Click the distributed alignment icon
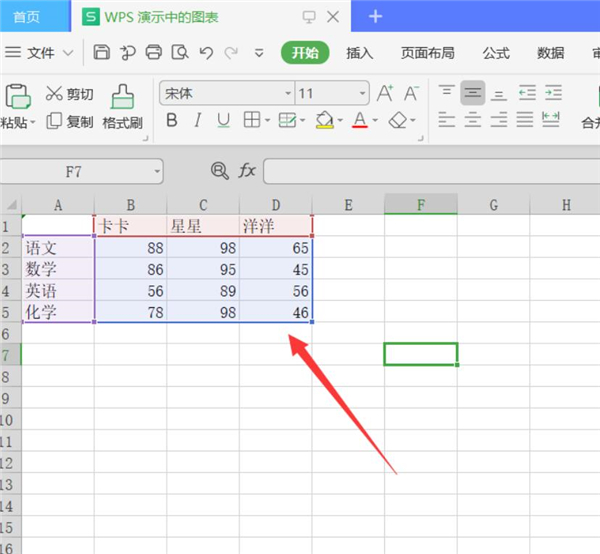 tap(551, 120)
